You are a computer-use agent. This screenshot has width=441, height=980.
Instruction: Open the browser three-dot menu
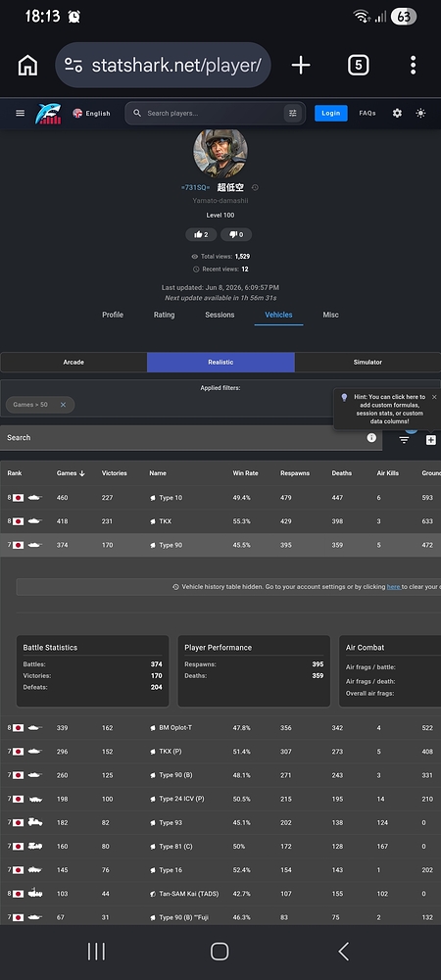click(x=413, y=65)
